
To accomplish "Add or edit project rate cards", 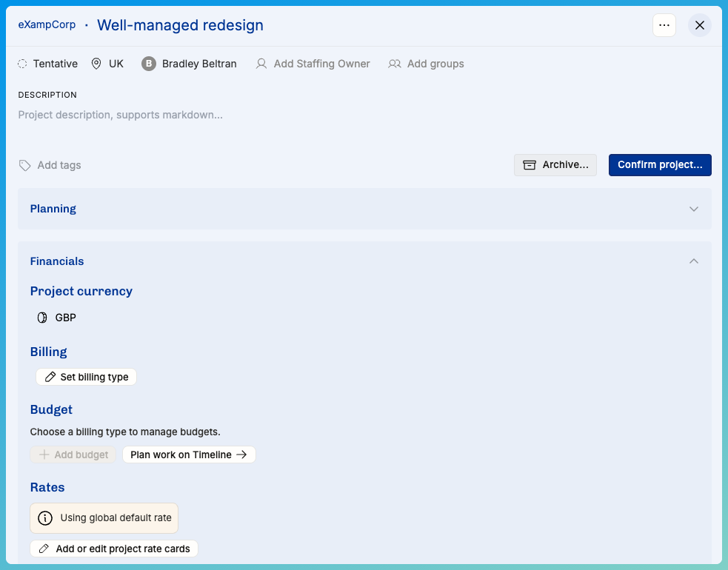I will (114, 549).
